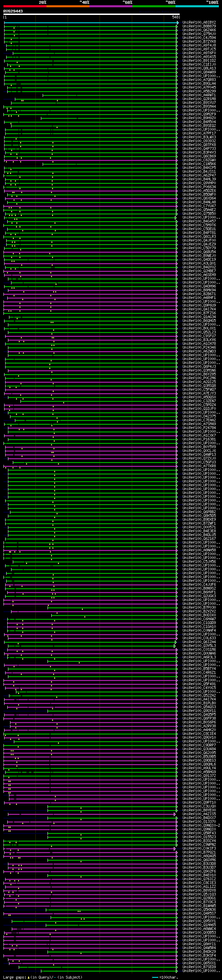222x980 pixels.
Task: Open UniRef100_B4DK29 hit
Action: (x=199, y=952)
